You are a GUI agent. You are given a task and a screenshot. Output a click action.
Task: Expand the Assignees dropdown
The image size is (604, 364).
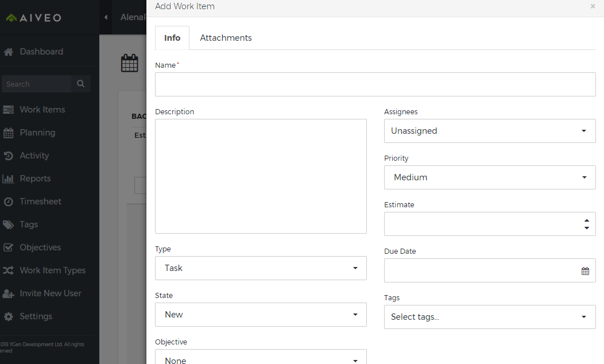(x=489, y=131)
